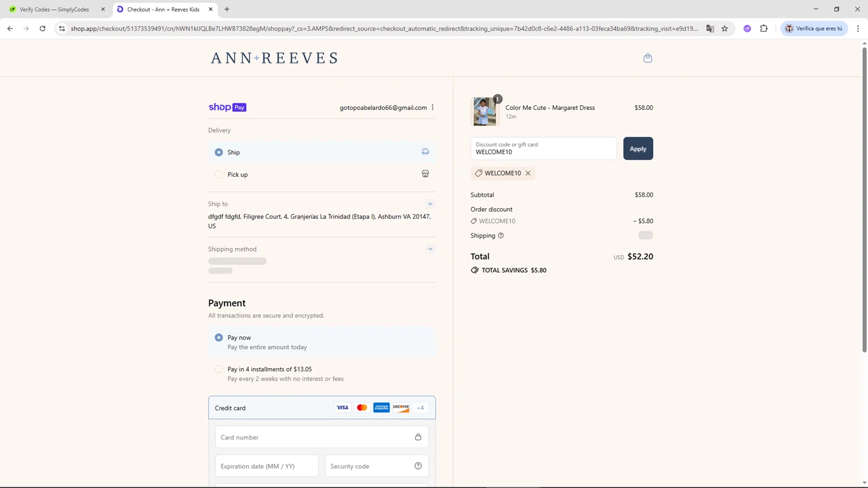Open the Margaret Dress product thumbnail

click(x=485, y=111)
